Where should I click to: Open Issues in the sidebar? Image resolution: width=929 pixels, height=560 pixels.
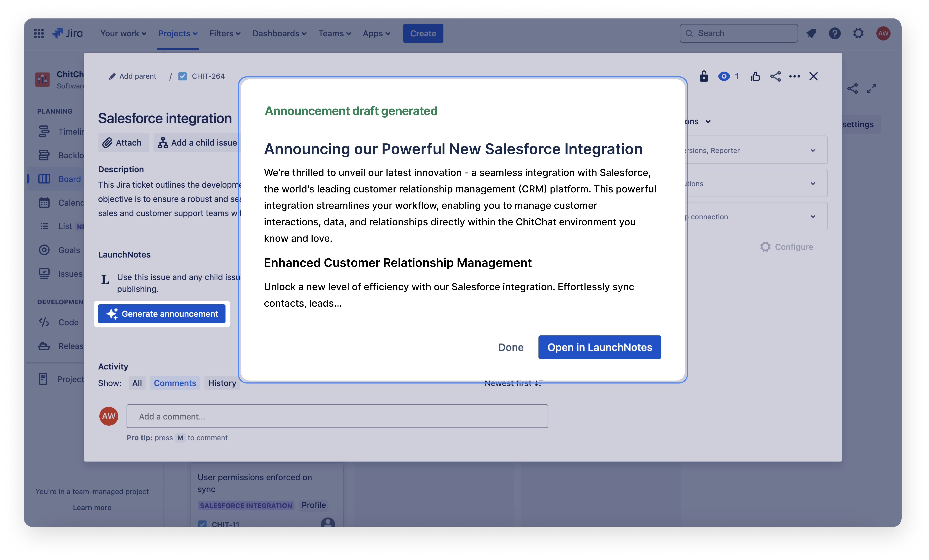60,274
